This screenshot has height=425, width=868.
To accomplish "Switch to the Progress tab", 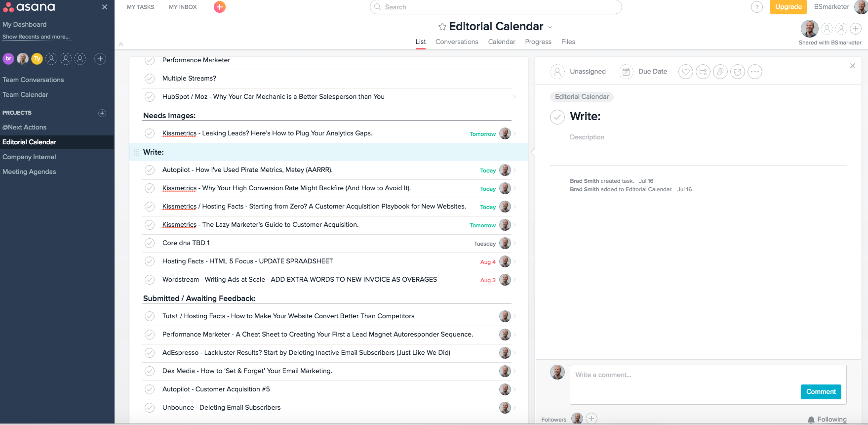I will tap(538, 42).
